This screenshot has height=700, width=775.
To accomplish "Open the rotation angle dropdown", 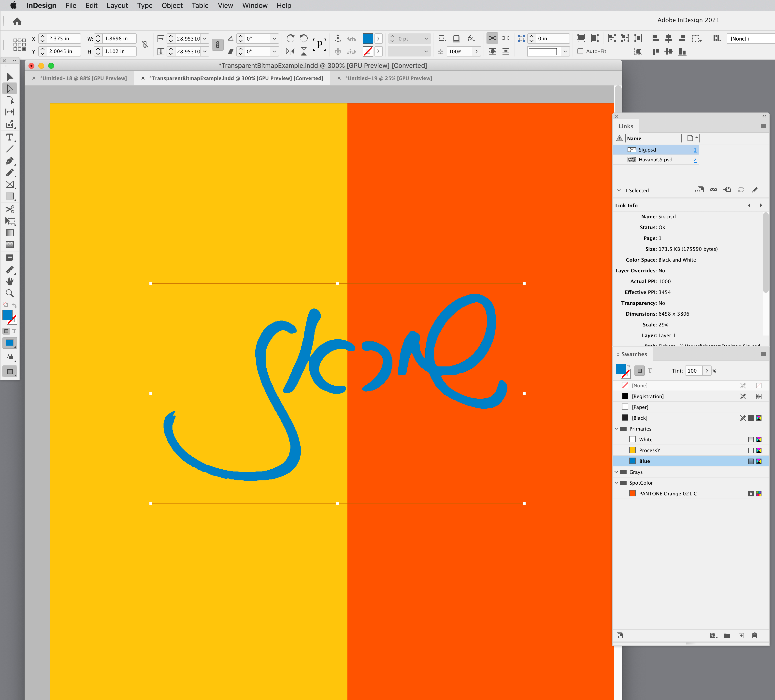I will [274, 38].
